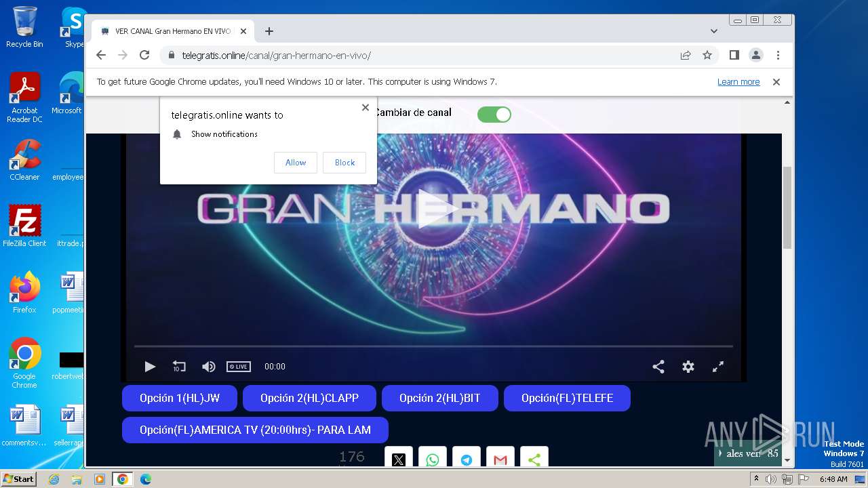Select Opción(FL)AMERICA TV stream
Image resolution: width=868 pixels, height=488 pixels.
click(x=255, y=430)
